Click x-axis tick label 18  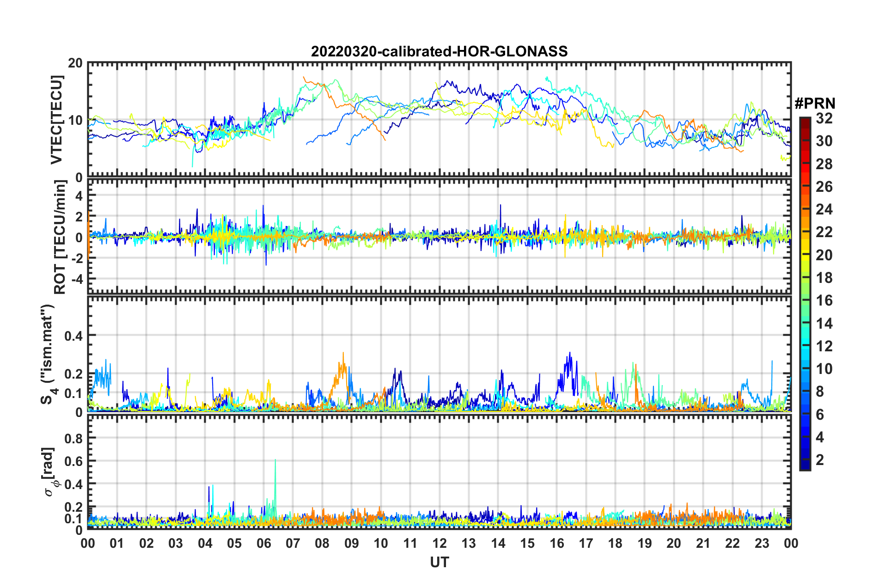(x=615, y=543)
